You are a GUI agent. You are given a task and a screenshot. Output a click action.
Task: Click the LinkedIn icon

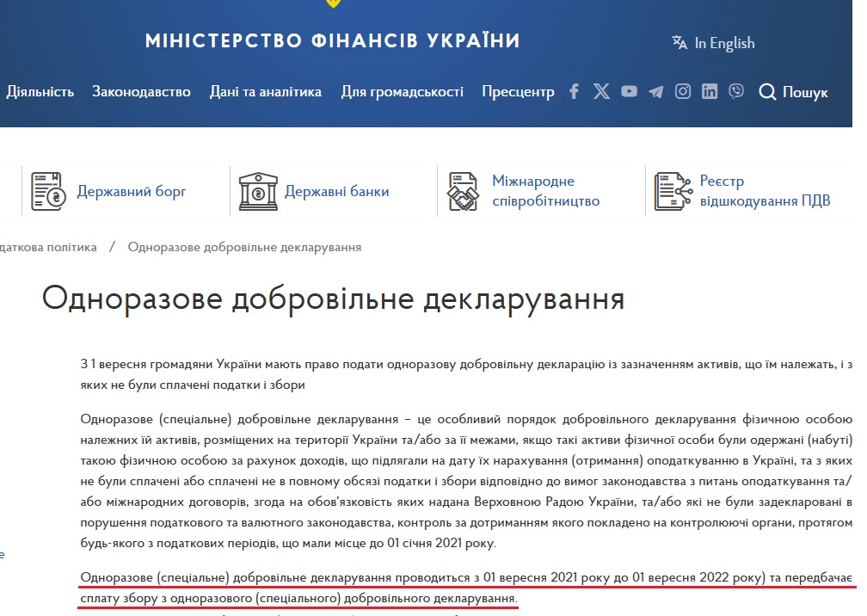(x=709, y=91)
